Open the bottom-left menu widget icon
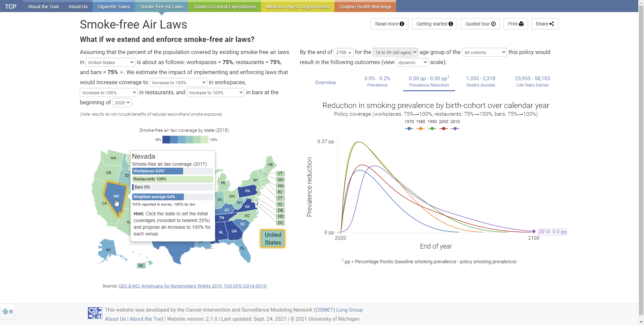Image resolution: width=644 pixels, height=325 pixels. (8, 312)
